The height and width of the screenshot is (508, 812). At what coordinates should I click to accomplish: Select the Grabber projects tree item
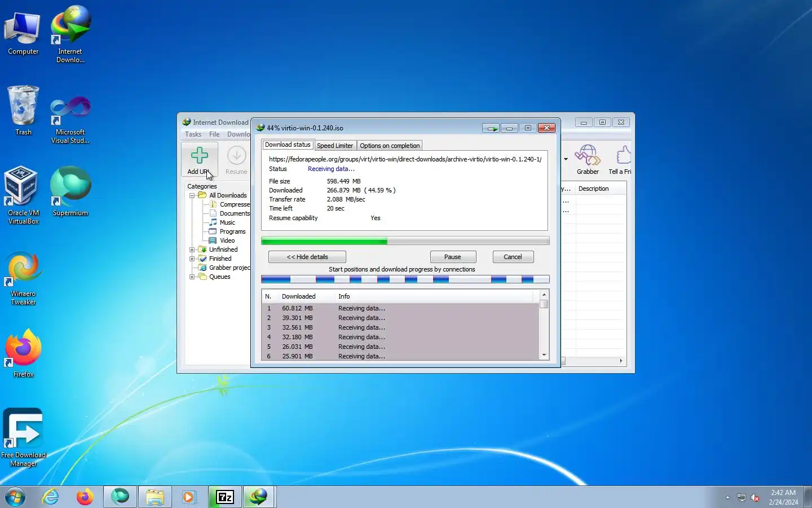point(224,268)
